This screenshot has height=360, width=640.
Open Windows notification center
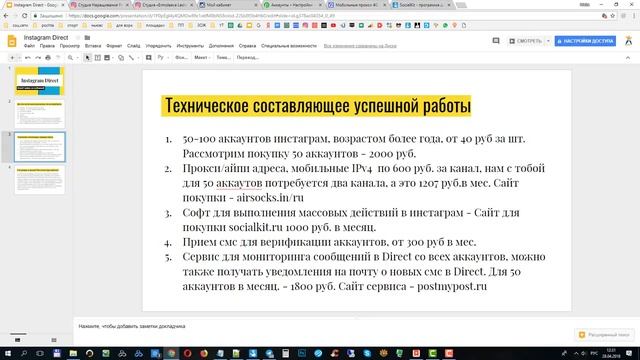click(629, 353)
